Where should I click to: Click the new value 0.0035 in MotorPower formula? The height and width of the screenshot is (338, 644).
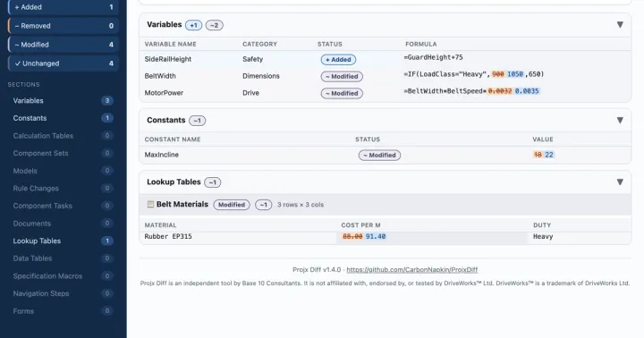pos(527,91)
